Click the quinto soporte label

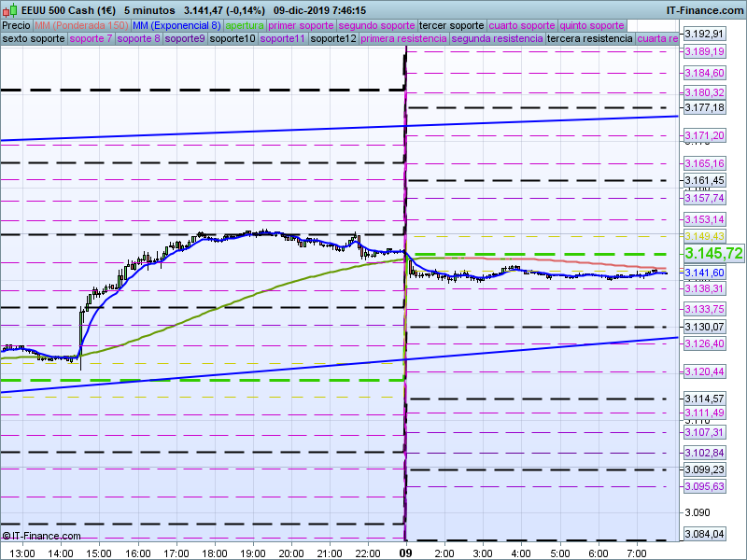pos(591,25)
